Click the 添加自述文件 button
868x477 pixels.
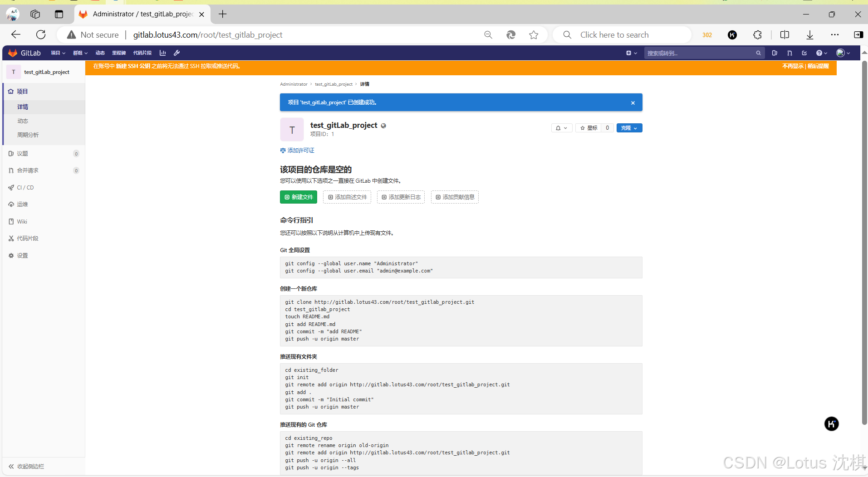click(x=347, y=197)
